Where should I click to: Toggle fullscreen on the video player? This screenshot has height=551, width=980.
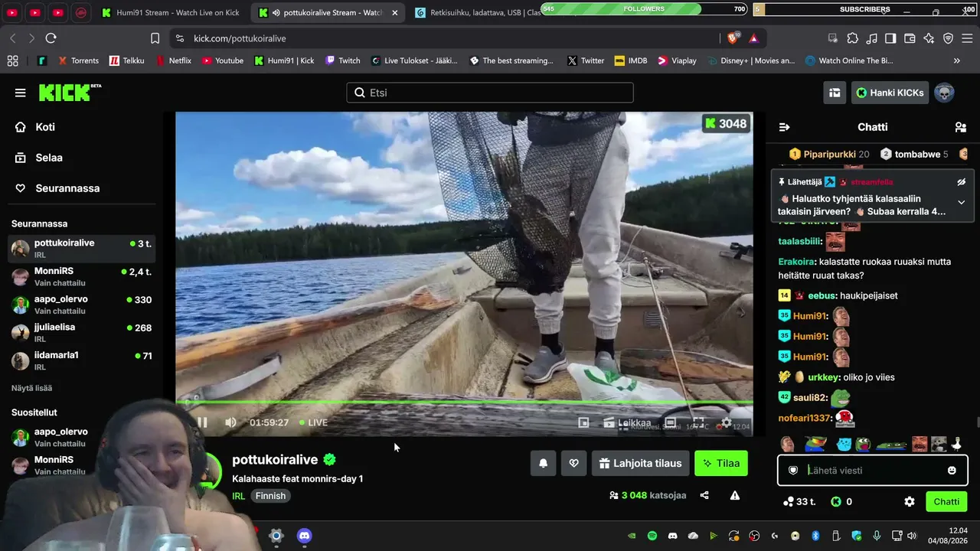(698, 422)
